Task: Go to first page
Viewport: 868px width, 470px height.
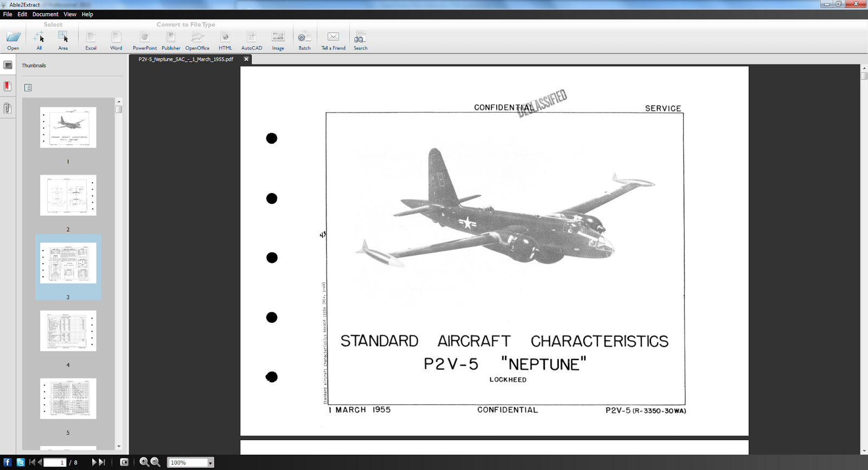Action: click(32, 462)
